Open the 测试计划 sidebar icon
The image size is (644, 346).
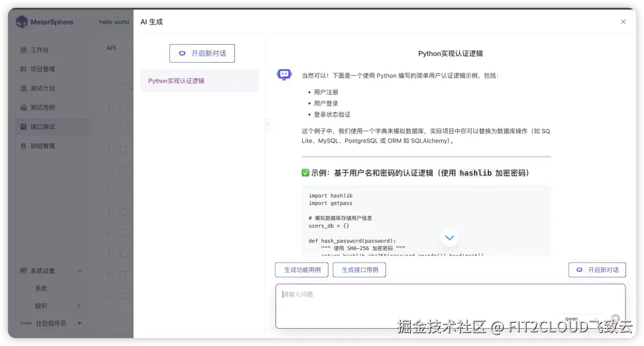click(23, 88)
